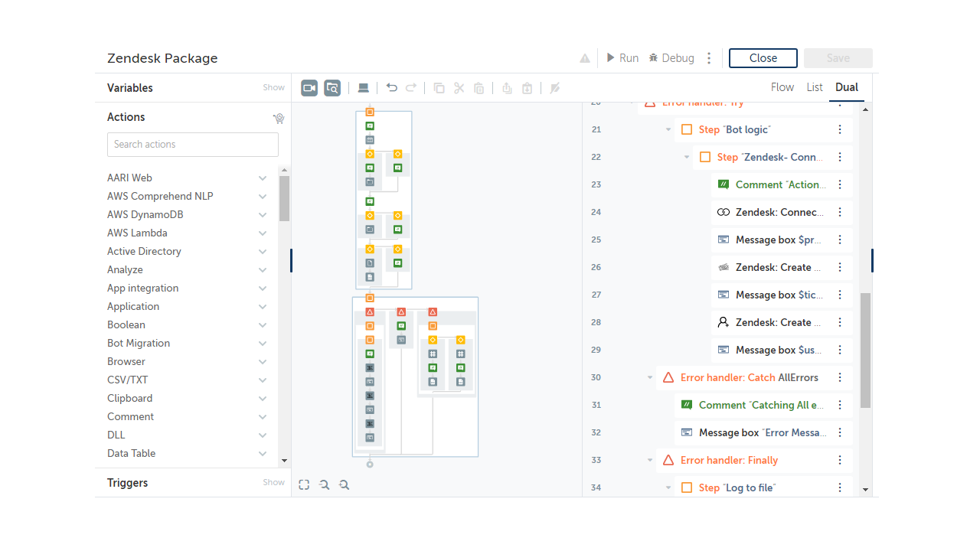
Task: Click the Close button
Action: pyautogui.click(x=763, y=58)
